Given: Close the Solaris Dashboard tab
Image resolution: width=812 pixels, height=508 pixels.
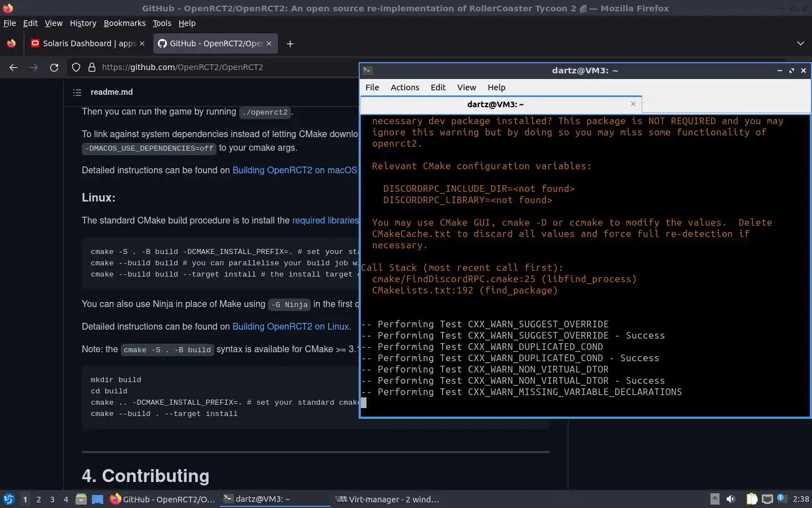Looking at the screenshot, I should [x=142, y=43].
